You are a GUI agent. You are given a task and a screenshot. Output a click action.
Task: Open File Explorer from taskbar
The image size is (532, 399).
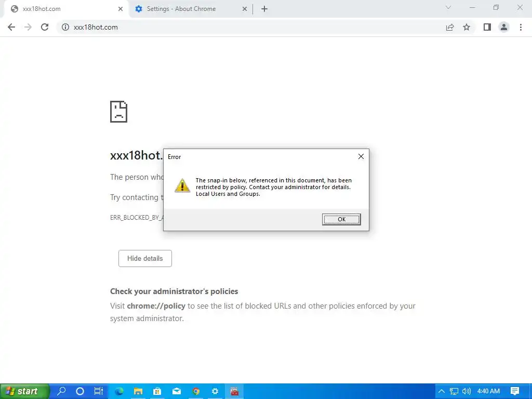coord(138,391)
